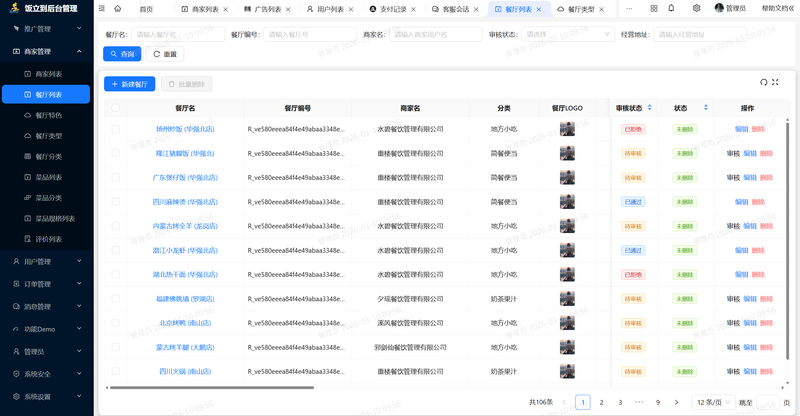Open the settings gear icon in header
Image resolution: width=800 pixels, height=416 pixels.
(x=696, y=8)
